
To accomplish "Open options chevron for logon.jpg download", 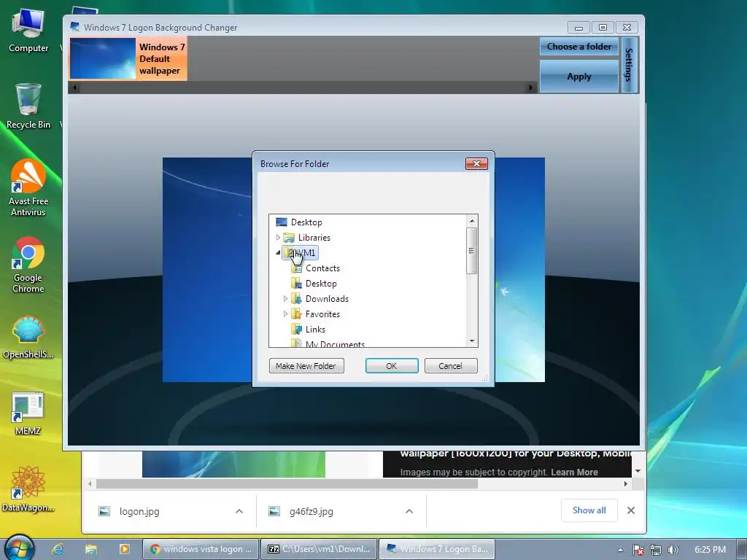I will pyautogui.click(x=239, y=511).
